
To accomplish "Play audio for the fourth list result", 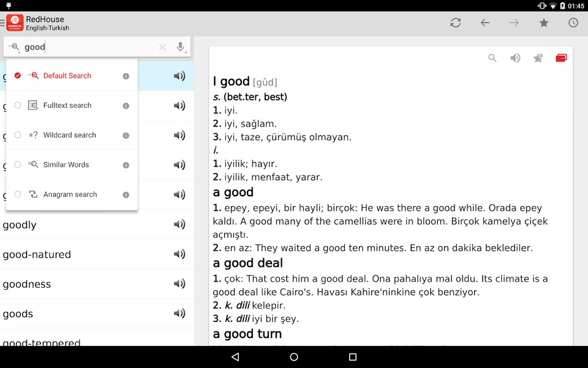I will coord(179,165).
